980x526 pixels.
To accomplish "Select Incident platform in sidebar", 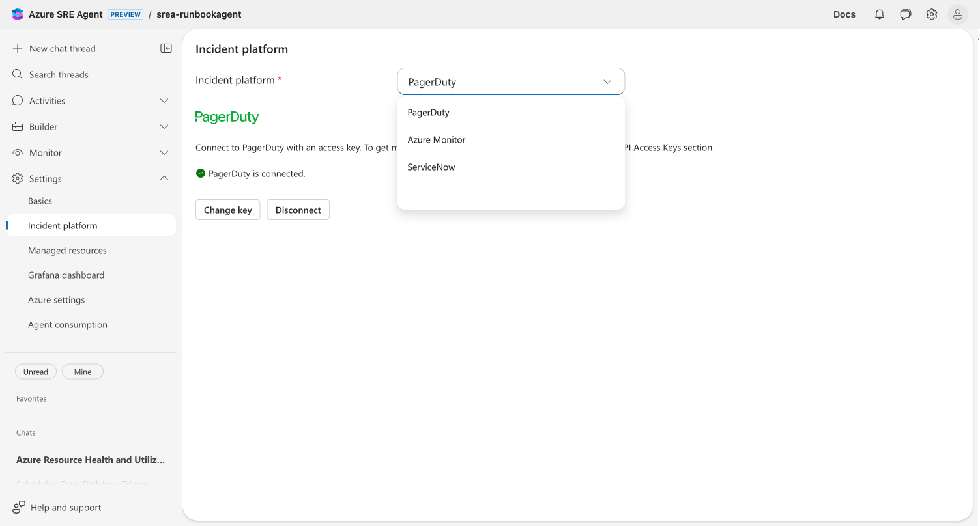I will pos(91,226).
